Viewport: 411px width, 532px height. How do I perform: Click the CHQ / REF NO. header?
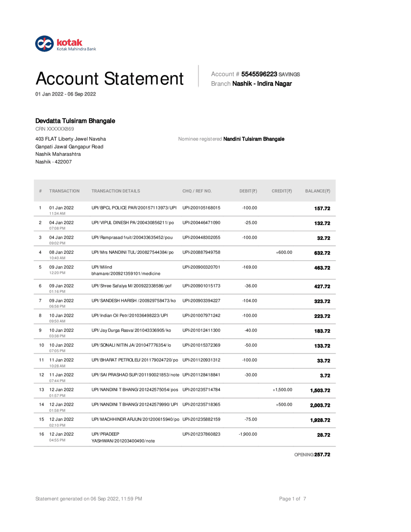(197, 191)
